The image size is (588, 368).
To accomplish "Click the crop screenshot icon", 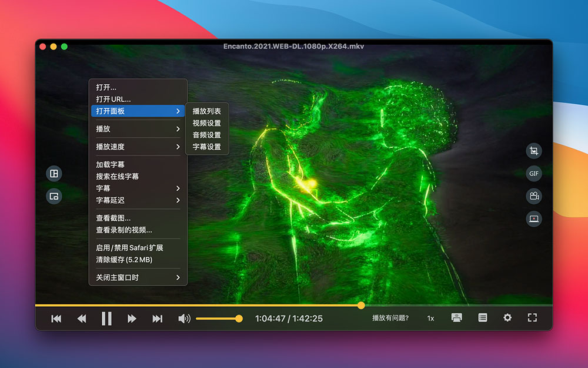I will pyautogui.click(x=534, y=151).
